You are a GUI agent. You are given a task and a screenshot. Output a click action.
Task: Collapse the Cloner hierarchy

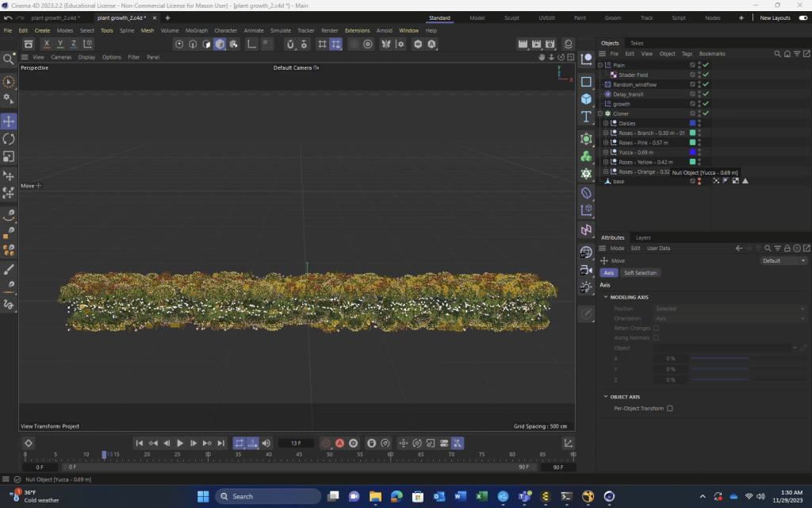point(600,114)
